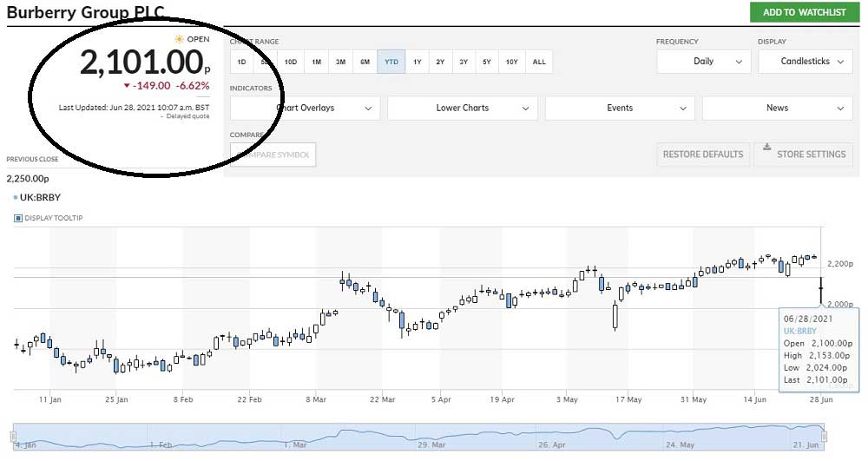The width and height of the screenshot is (868, 461).
Task: Click the UK:BRBY label in tooltip
Action: (x=800, y=331)
